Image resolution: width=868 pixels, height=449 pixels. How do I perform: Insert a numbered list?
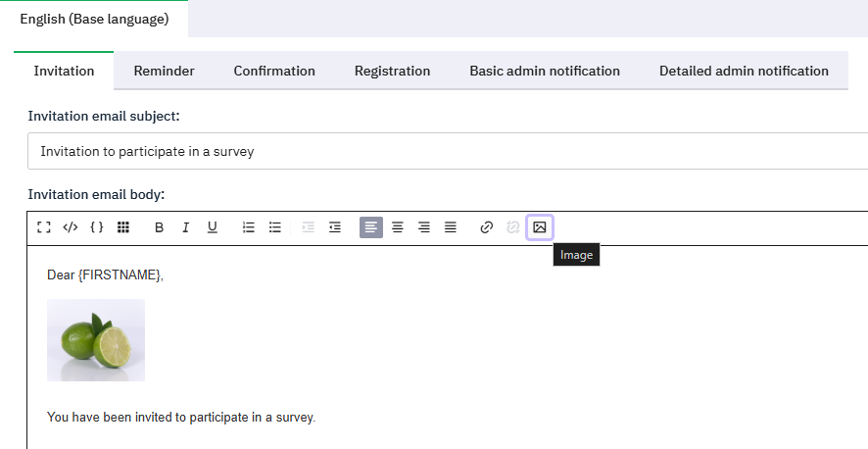click(249, 227)
